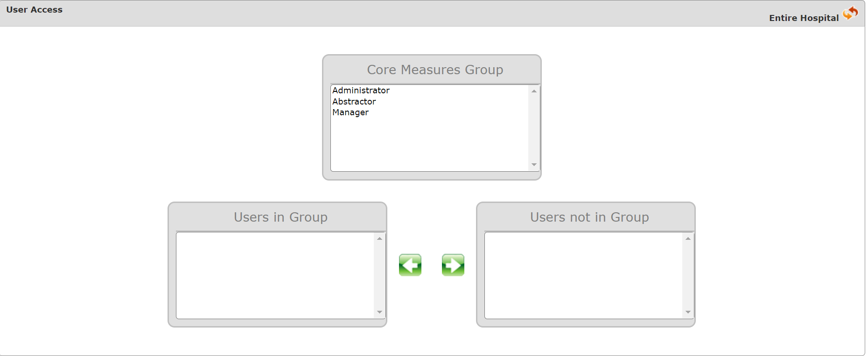Screen dimensions: 868x356
Task: Click the Core Measures Group list up arrow
Action: [x=534, y=91]
